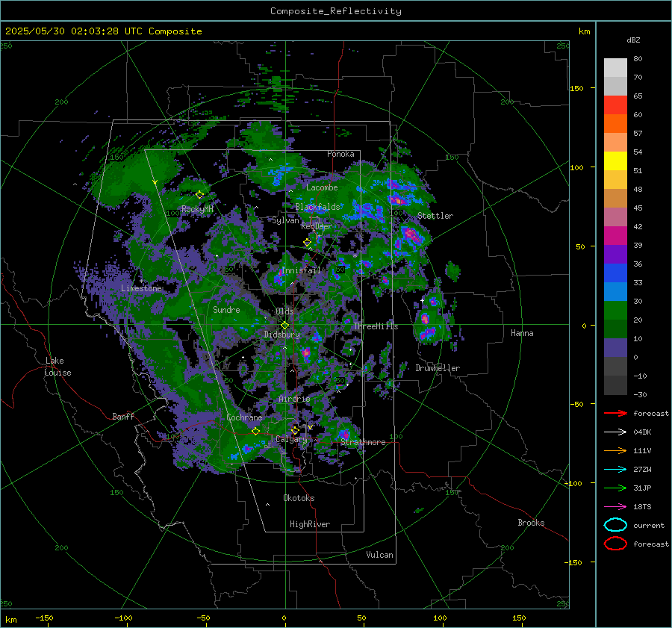Click the magenta 18TS arrow legend icon
Screen dimensions: 672x628
tap(615, 507)
